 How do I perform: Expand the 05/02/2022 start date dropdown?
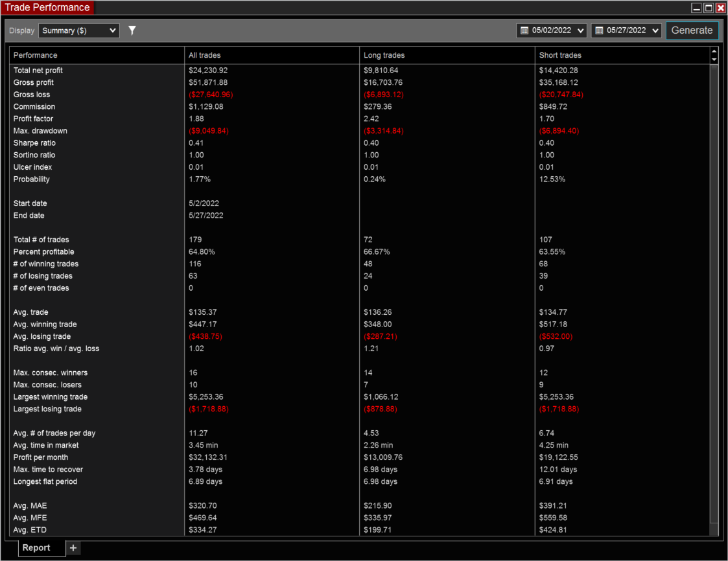coord(580,30)
